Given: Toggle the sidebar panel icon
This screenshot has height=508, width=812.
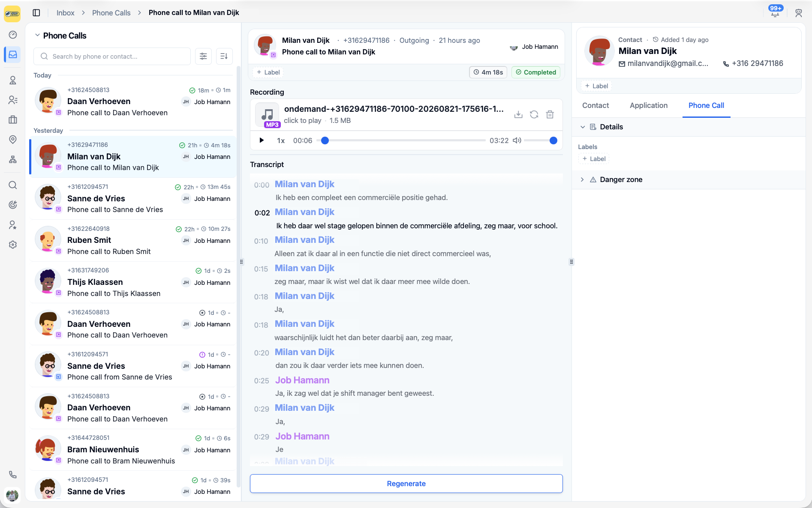Looking at the screenshot, I should point(36,13).
